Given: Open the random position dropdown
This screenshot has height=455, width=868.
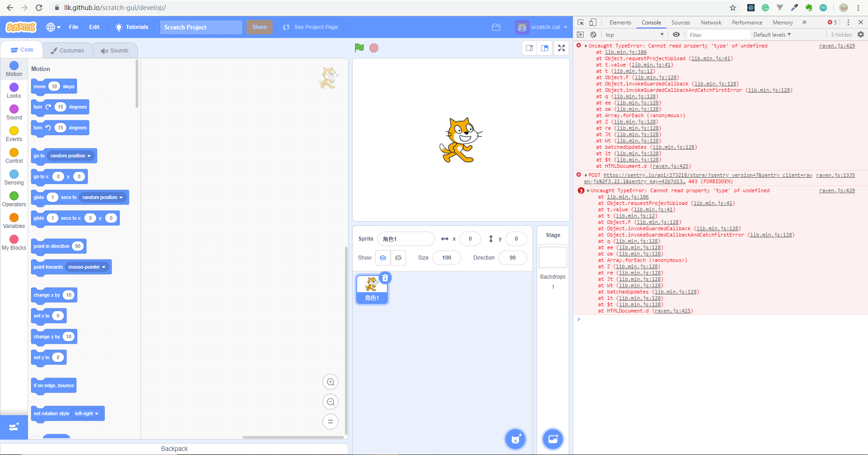Looking at the screenshot, I should point(70,156).
